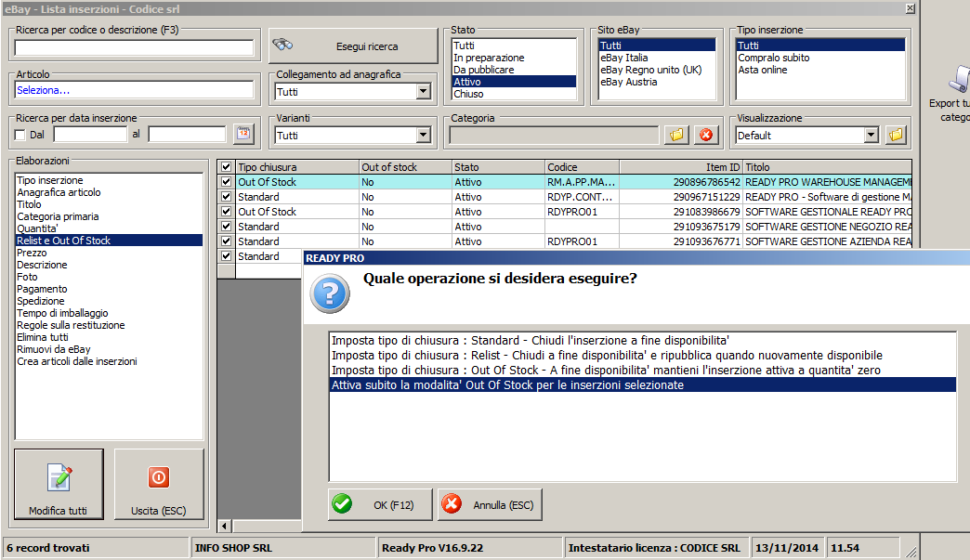Click the Modifica tutti button
This screenshot has height=560, width=970.
[x=59, y=484]
